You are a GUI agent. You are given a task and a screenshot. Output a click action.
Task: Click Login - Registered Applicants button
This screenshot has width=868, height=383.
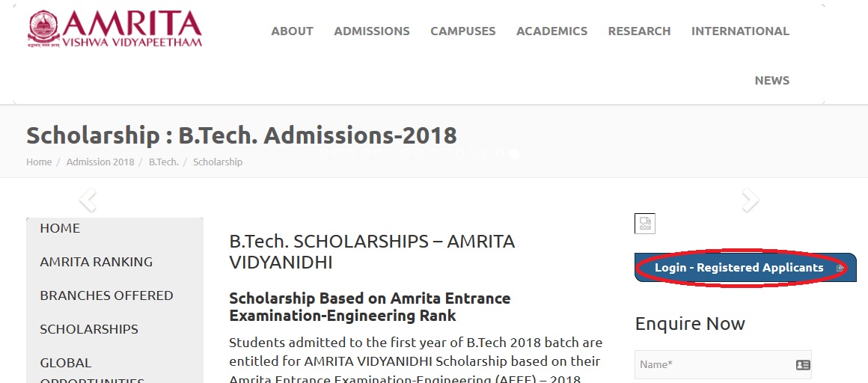pyautogui.click(x=746, y=267)
